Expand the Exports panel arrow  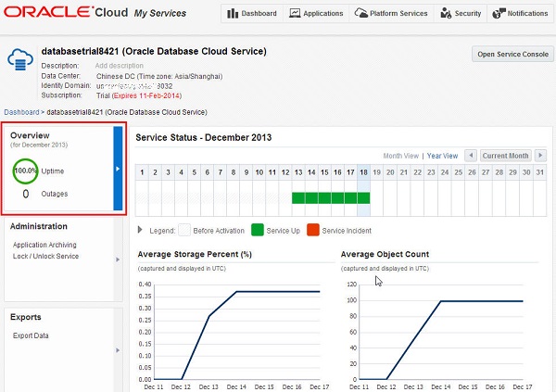click(x=118, y=350)
